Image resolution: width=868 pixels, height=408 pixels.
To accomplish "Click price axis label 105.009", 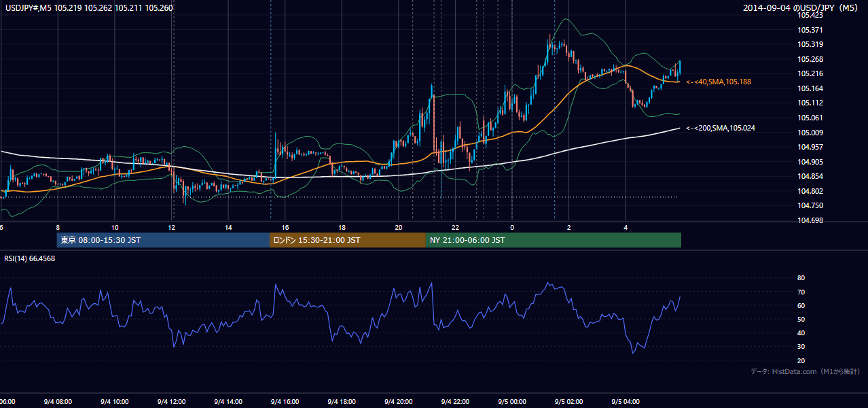I will 811,133.
